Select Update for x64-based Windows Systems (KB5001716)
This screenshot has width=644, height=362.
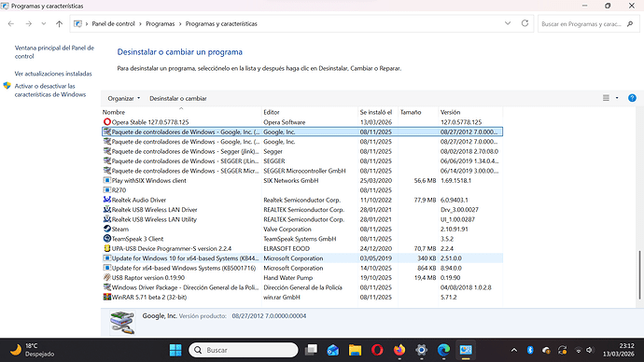[x=301, y=268]
